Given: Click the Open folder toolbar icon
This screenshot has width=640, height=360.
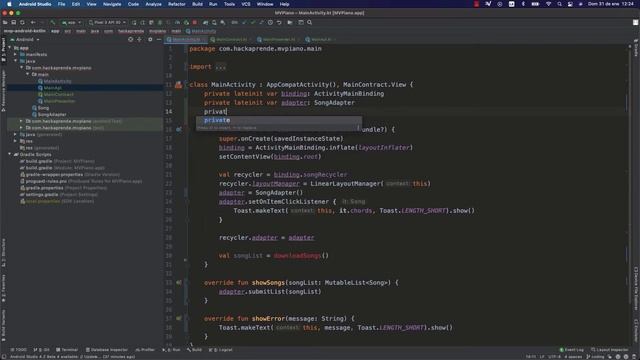Looking at the screenshot, I should pyautogui.click(x=5, y=22).
